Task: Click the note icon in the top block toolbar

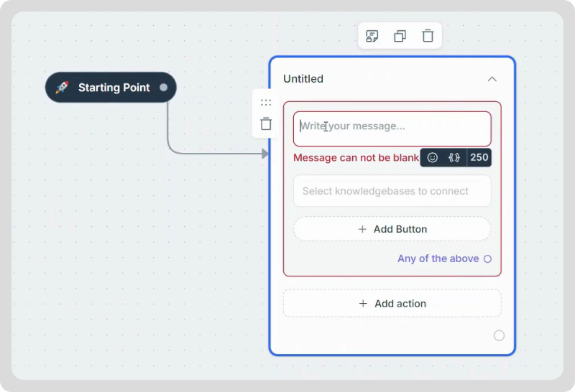Action: tap(372, 36)
